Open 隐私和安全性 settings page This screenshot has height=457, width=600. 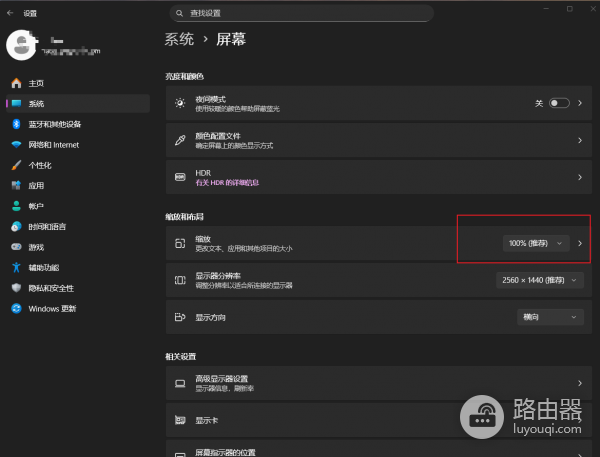(78, 288)
